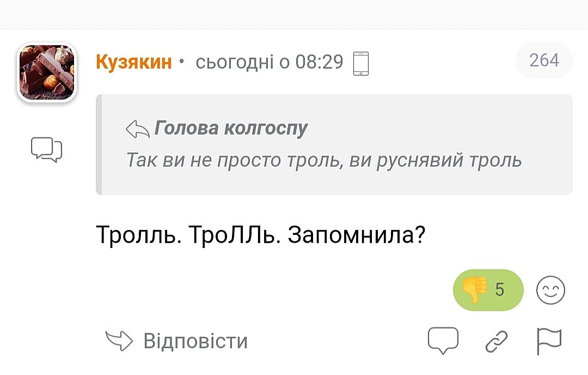
Task: Open the Кузякин user profile link
Action: 134,62
